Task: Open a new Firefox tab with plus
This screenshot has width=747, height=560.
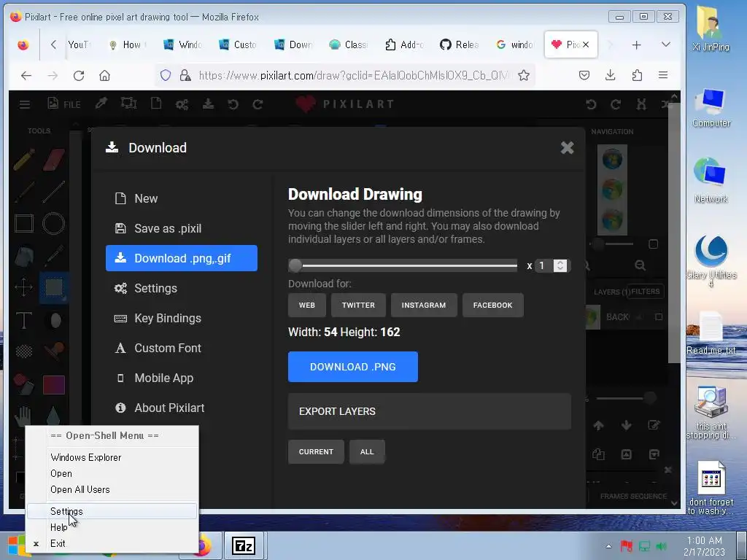Action: click(x=636, y=44)
